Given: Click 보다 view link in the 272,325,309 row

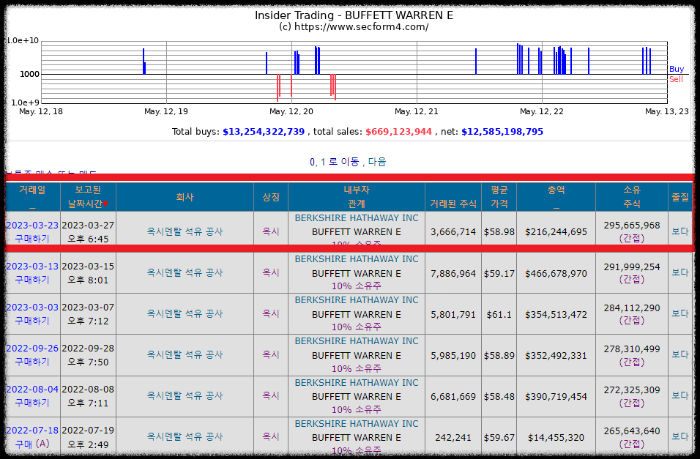Looking at the screenshot, I should point(680,396).
